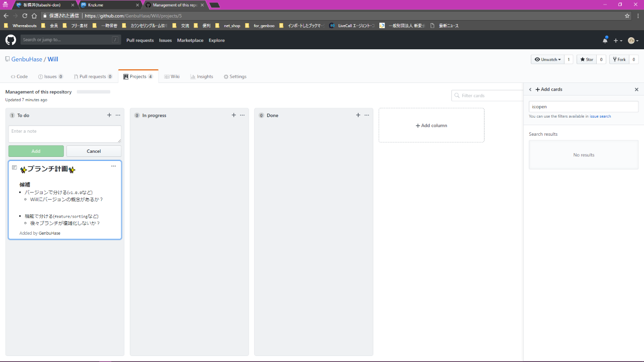Screen dimensions: 644x362
Task: Switch to the Issues tab
Action: (50, 76)
